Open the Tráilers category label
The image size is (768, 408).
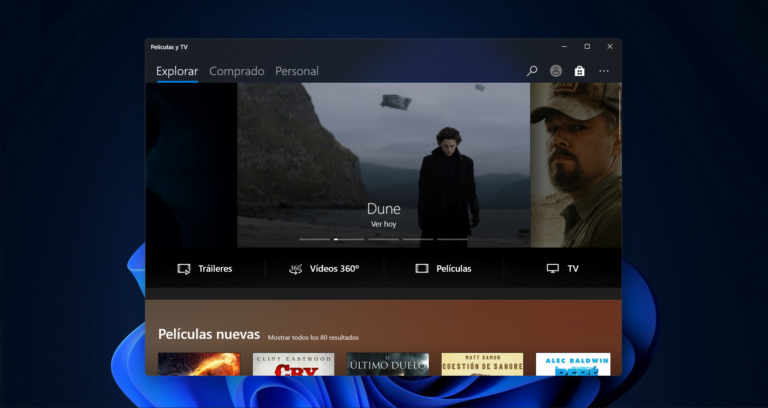pos(215,269)
